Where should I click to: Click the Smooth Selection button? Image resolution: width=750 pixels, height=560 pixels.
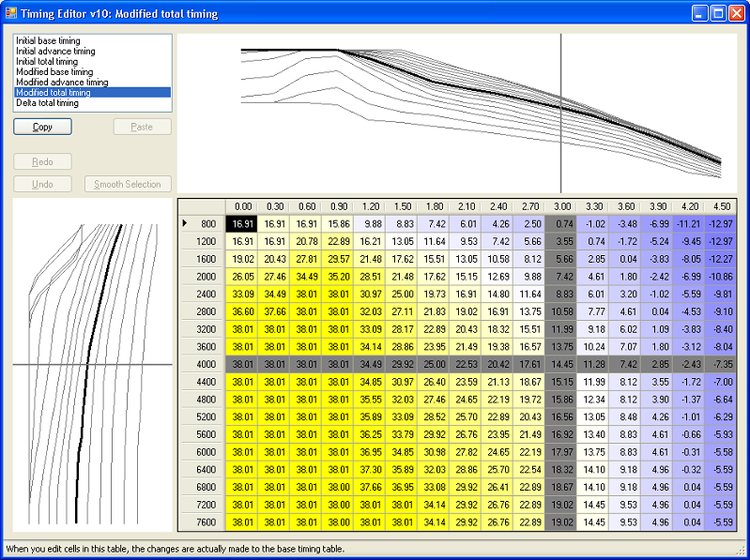(x=128, y=184)
